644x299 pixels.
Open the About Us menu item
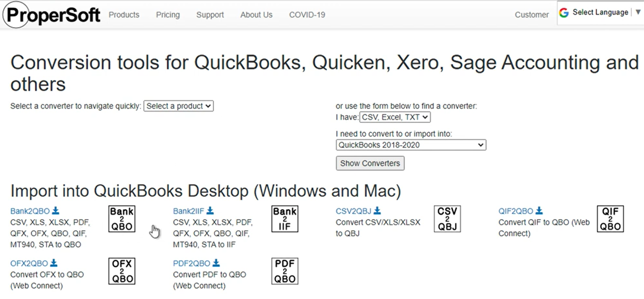pyautogui.click(x=256, y=15)
